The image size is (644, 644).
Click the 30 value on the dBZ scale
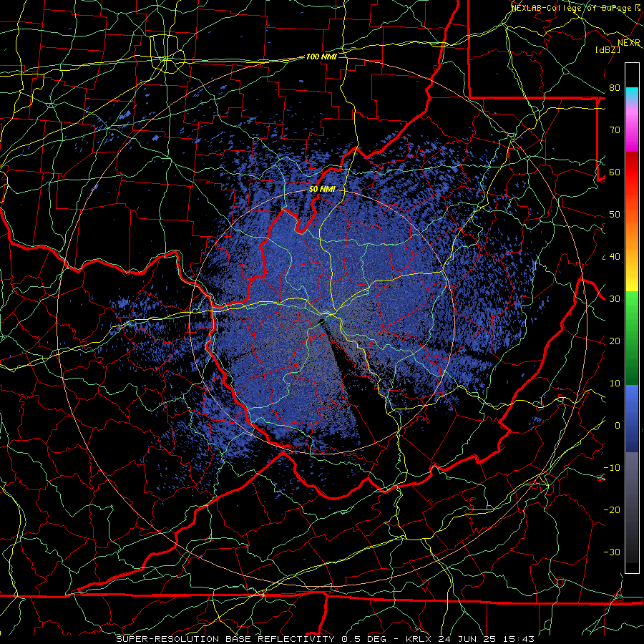[615, 299]
